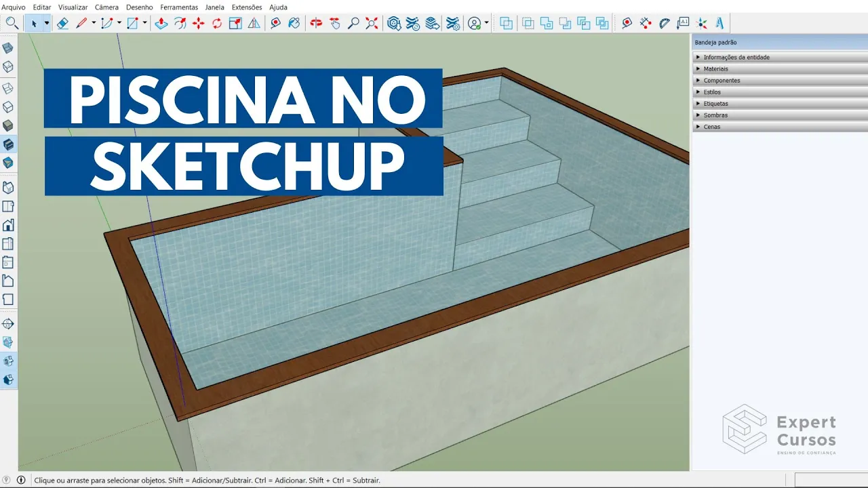Open the 3D Warehouse icon

click(x=394, y=23)
